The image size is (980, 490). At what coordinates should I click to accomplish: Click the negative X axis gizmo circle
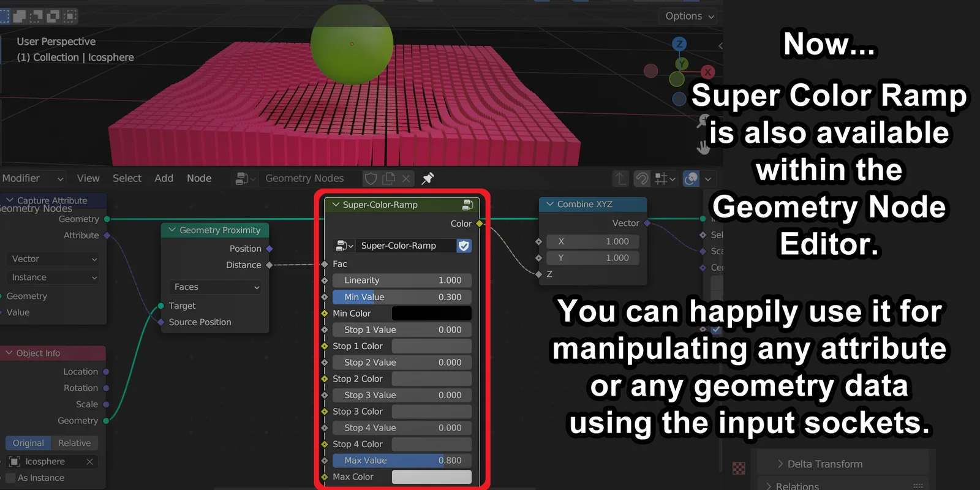point(650,71)
